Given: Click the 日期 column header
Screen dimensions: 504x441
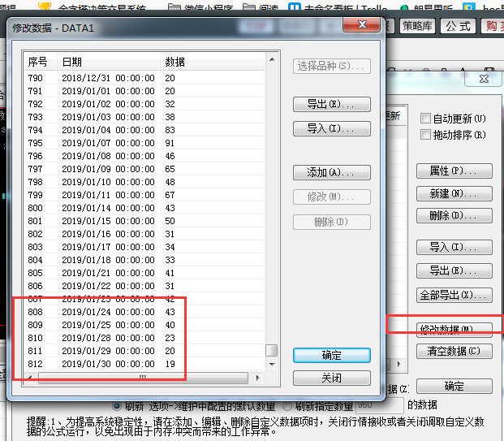Looking at the screenshot, I should click(x=109, y=62).
